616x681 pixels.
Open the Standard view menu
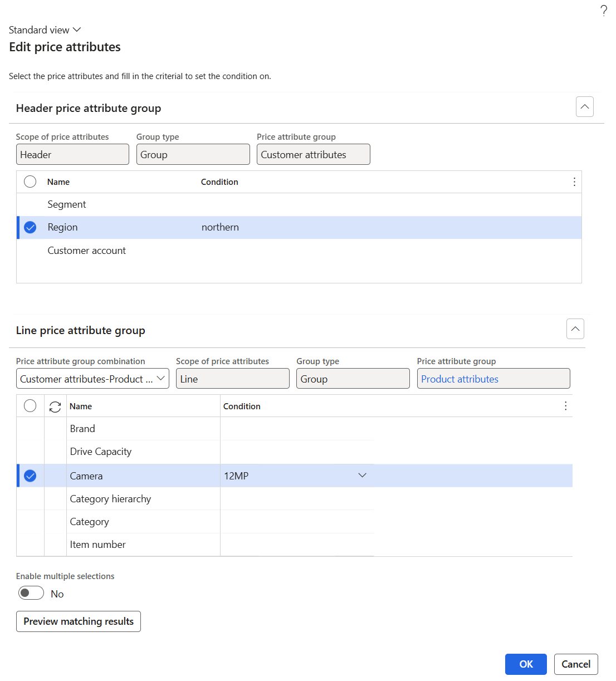coord(45,30)
